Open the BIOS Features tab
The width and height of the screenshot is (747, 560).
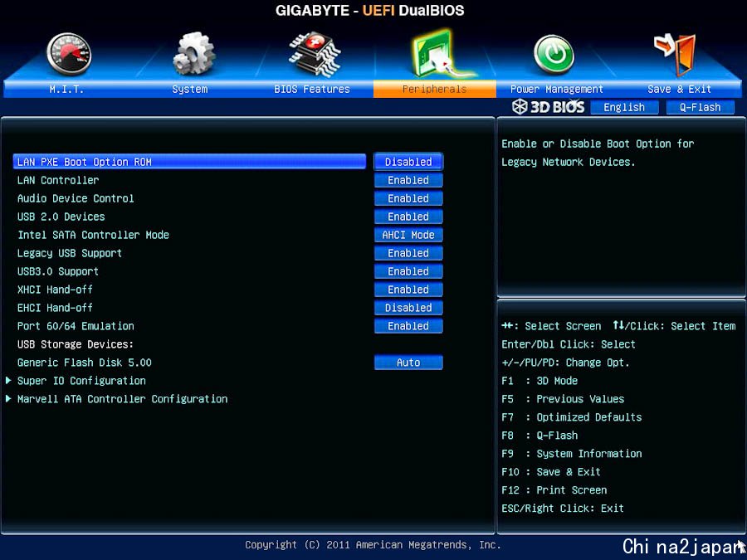coord(312,89)
